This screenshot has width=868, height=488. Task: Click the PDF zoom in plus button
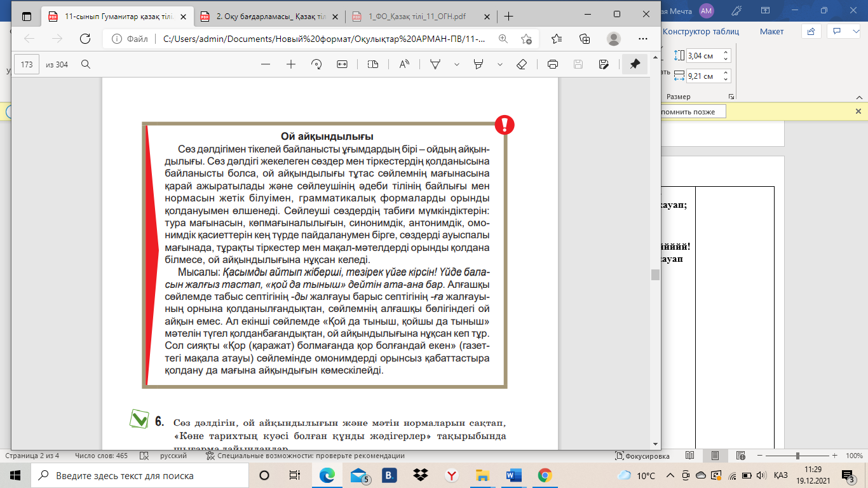click(x=291, y=64)
